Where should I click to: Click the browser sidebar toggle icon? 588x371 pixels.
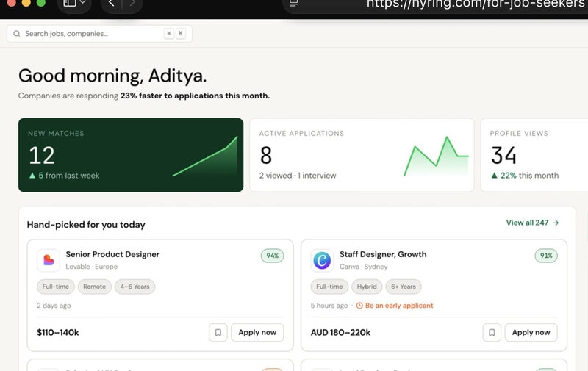(x=69, y=3)
